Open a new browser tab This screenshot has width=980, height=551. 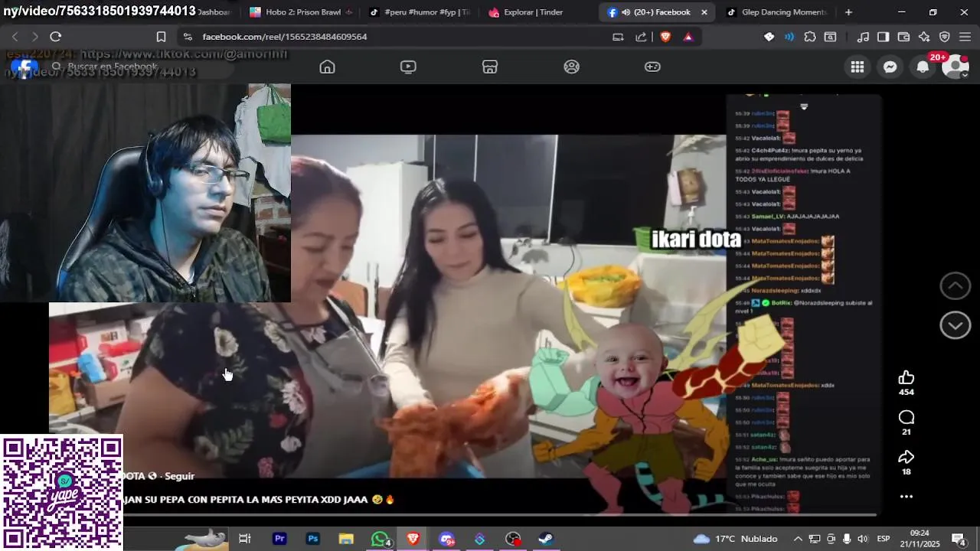point(848,12)
